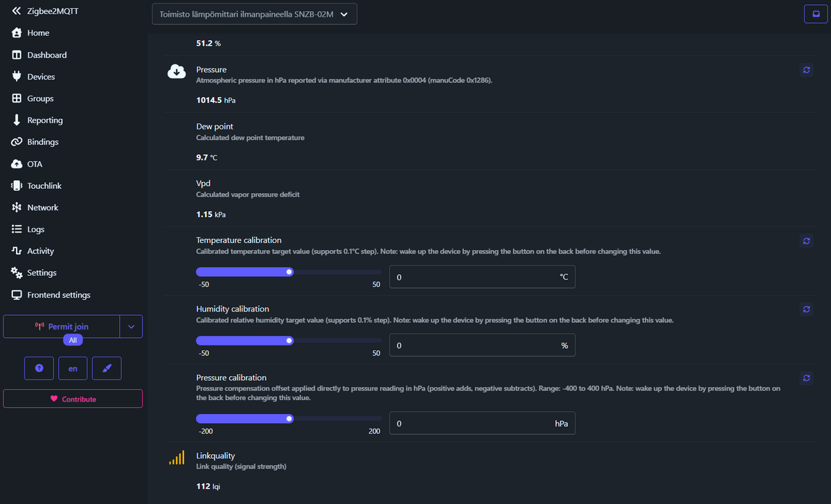Refresh the Pressure reading
The height and width of the screenshot is (504, 831).
[x=806, y=70]
